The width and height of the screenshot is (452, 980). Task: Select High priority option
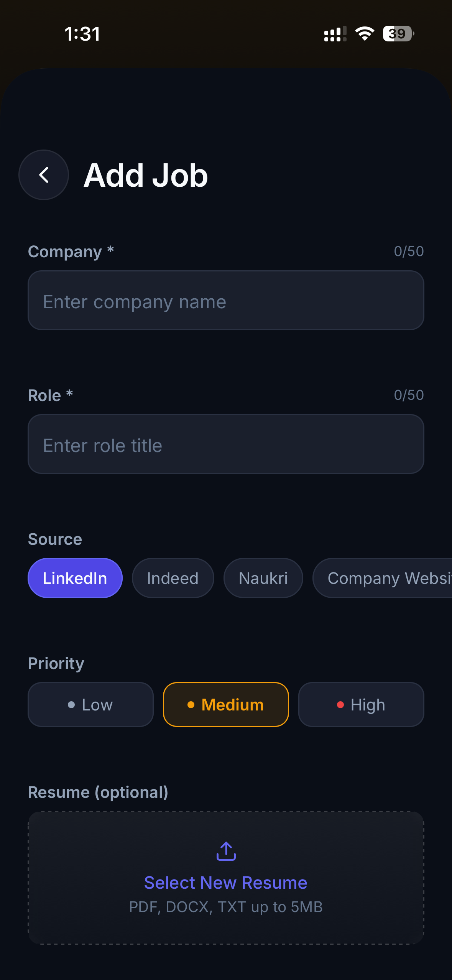pos(361,705)
